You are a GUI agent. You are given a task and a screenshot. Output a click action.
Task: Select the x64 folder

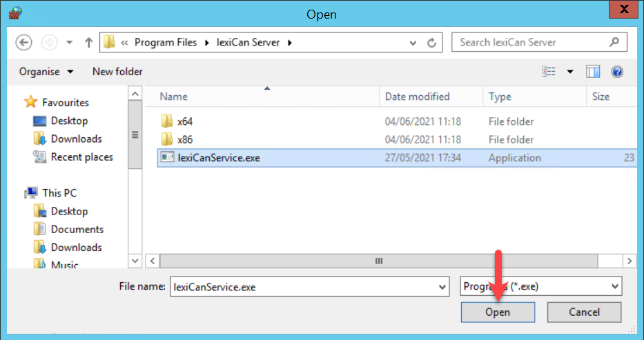click(184, 121)
